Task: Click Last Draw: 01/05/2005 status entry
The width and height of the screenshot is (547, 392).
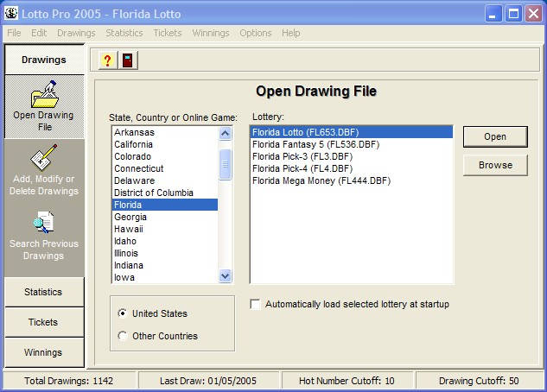Action: 208,381
